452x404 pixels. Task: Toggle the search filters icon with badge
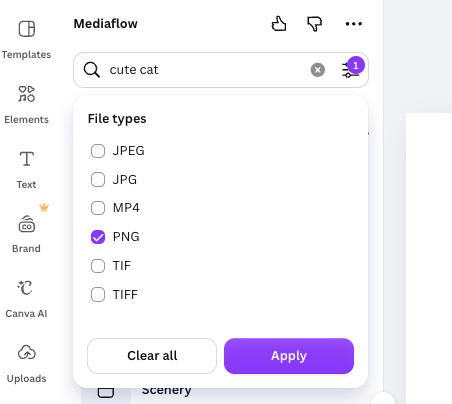pyautogui.click(x=350, y=70)
